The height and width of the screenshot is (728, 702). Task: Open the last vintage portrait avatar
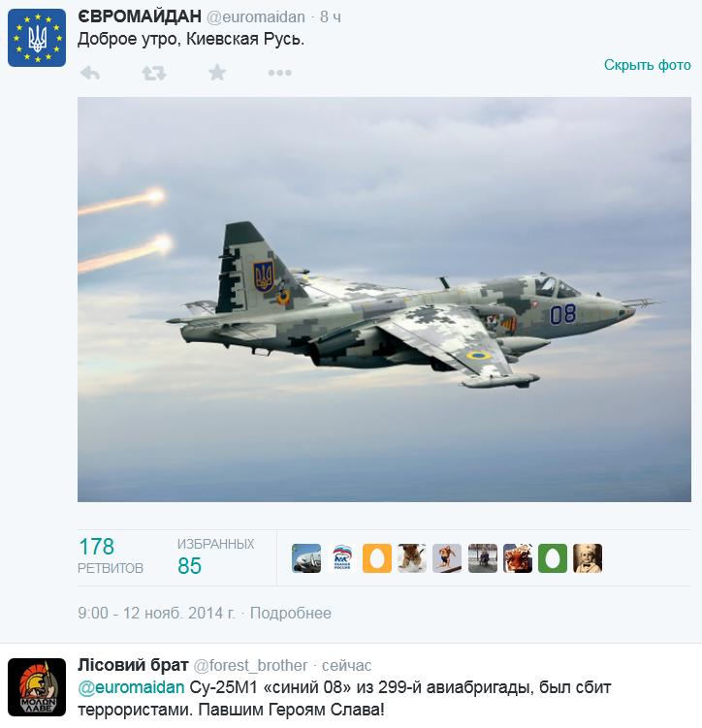588,558
